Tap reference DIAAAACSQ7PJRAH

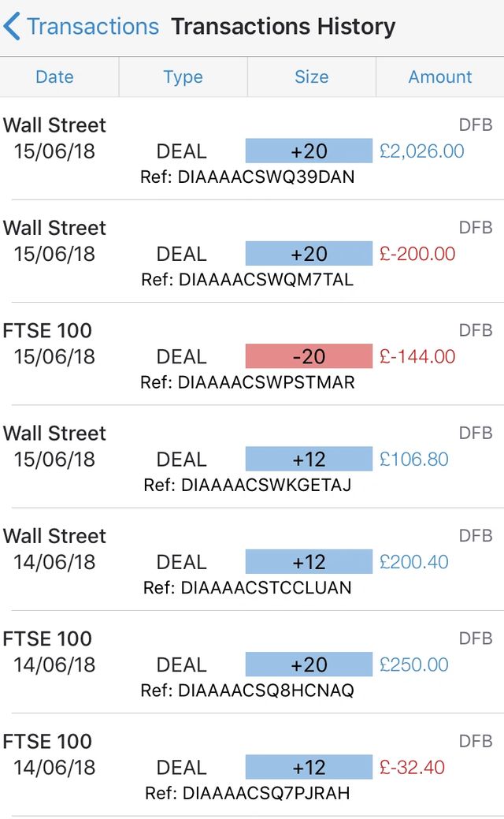247,793
